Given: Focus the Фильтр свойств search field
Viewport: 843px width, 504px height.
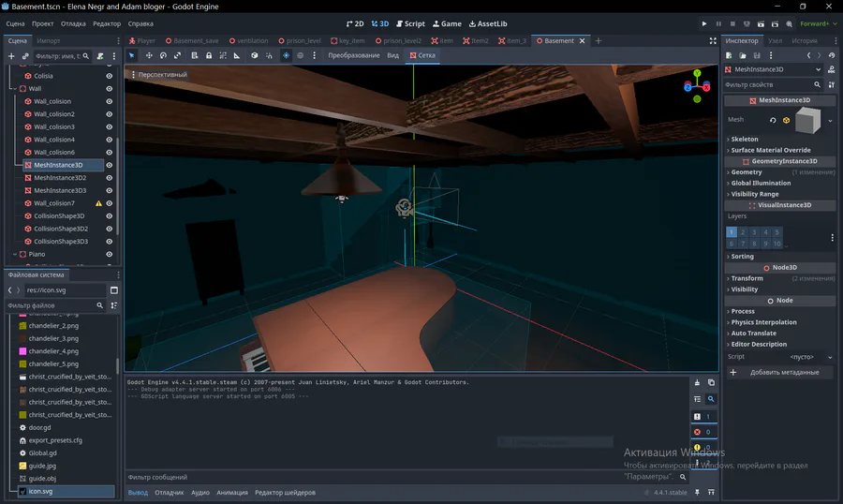Looking at the screenshot, I should [772, 84].
